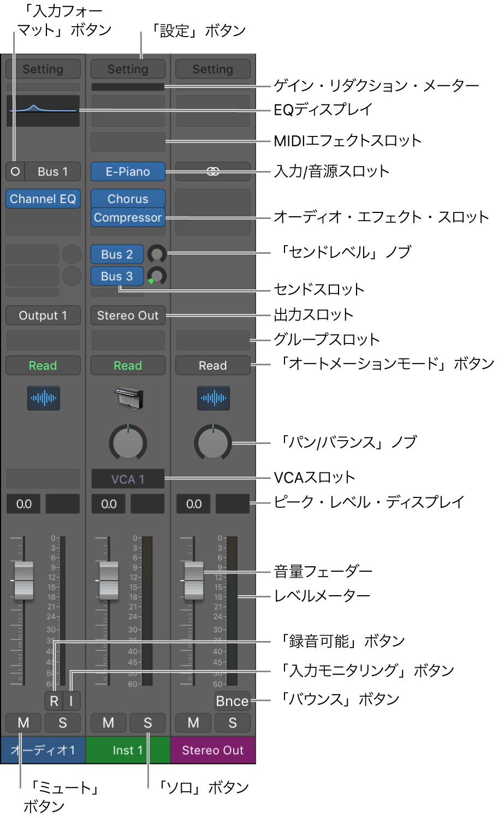504x818 pixels.
Task: Open the VCA 1 slot on Inst 1
Action: 128,479
